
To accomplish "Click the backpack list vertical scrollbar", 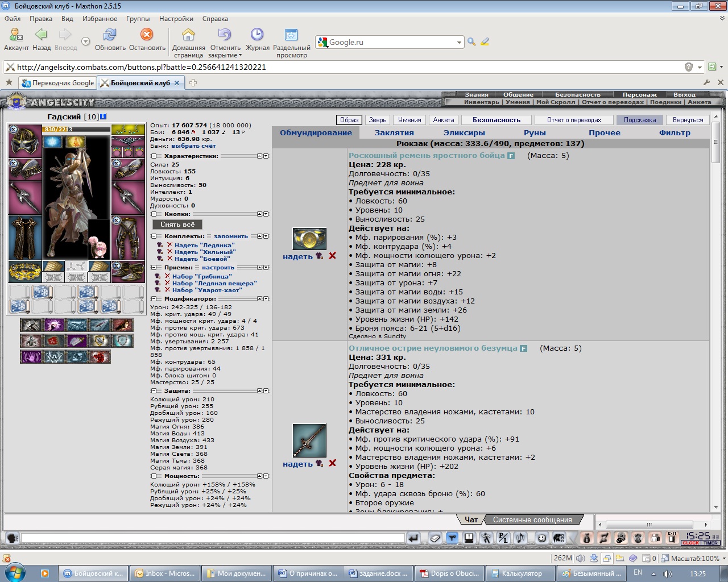I will (715, 325).
